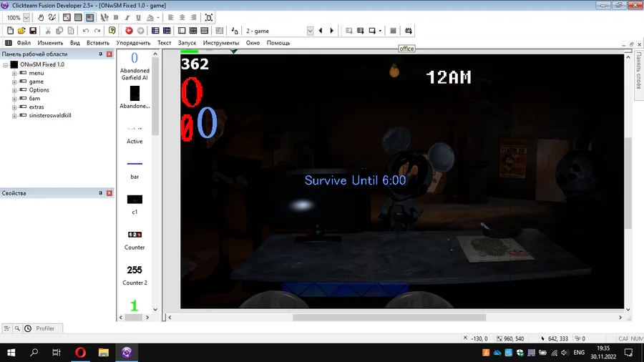
Task: Align text to the right
Action: pyautogui.click(x=193, y=18)
